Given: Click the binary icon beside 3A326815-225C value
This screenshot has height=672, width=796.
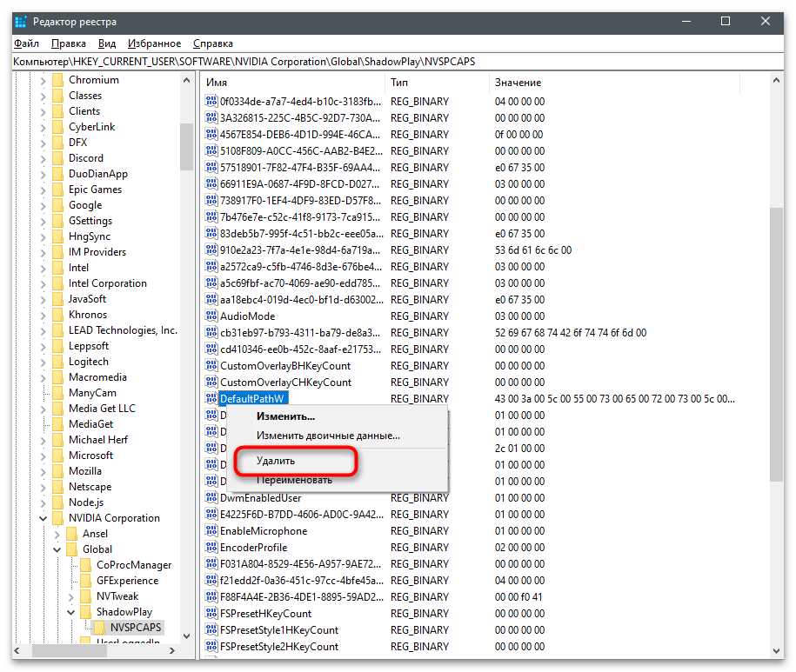Looking at the screenshot, I should [211, 117].
